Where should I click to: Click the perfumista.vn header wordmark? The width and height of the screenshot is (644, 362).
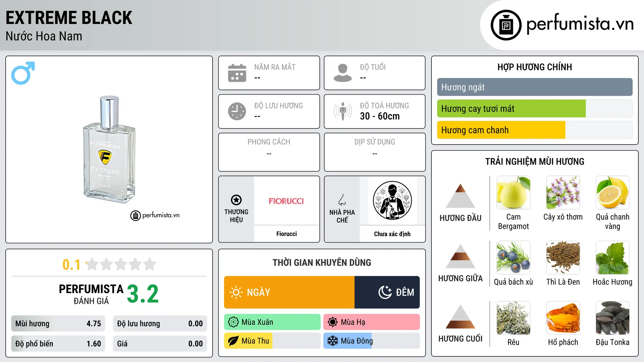(580, 24)
